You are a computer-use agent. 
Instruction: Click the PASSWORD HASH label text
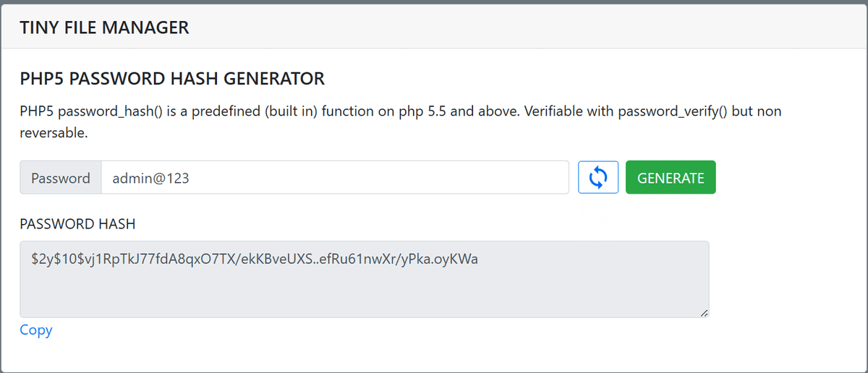77,224
